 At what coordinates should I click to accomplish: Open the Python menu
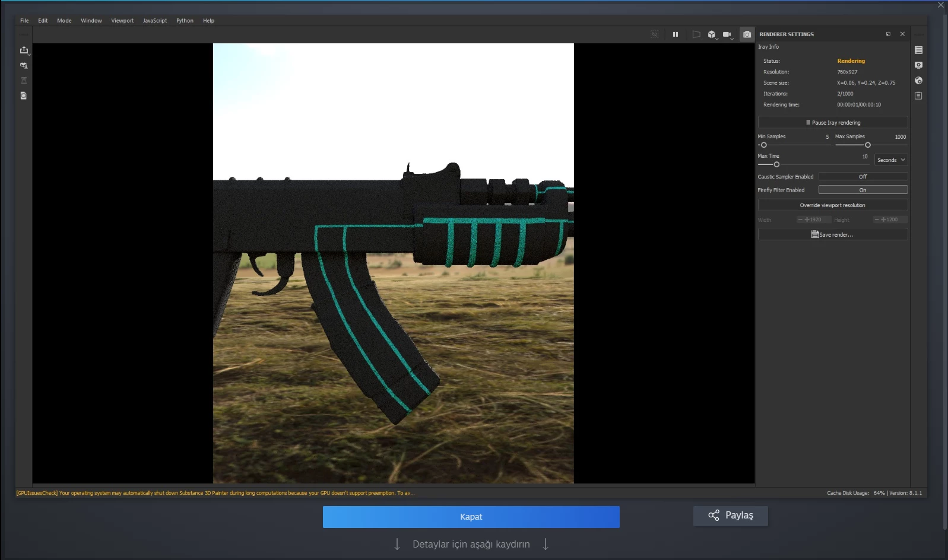(x=185, y=21)
